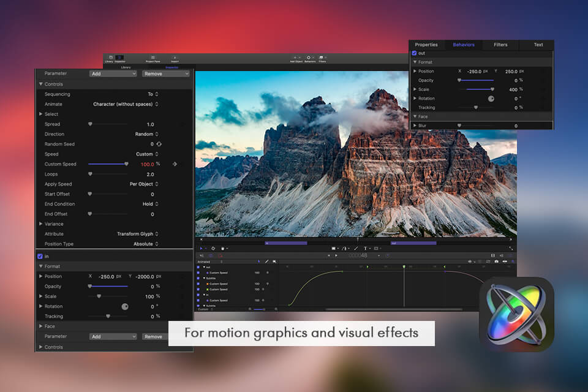Play the project from the transport controls
Screen dimensions: 588x392
[336, 255]
